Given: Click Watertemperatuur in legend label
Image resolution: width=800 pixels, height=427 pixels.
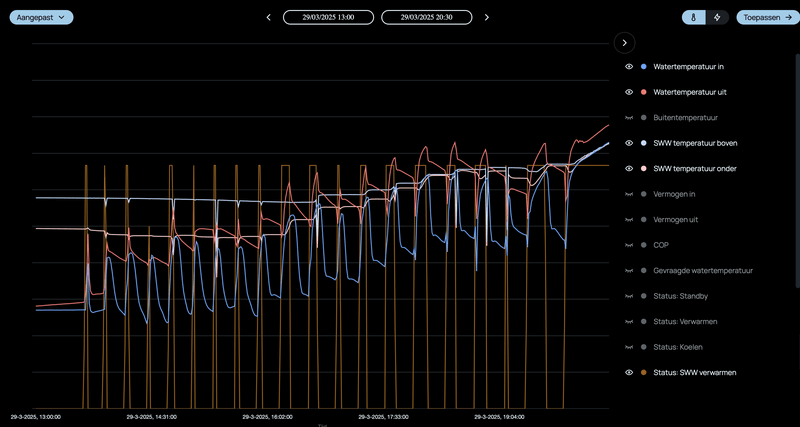Looking at the screenshot, I should 688,67.
